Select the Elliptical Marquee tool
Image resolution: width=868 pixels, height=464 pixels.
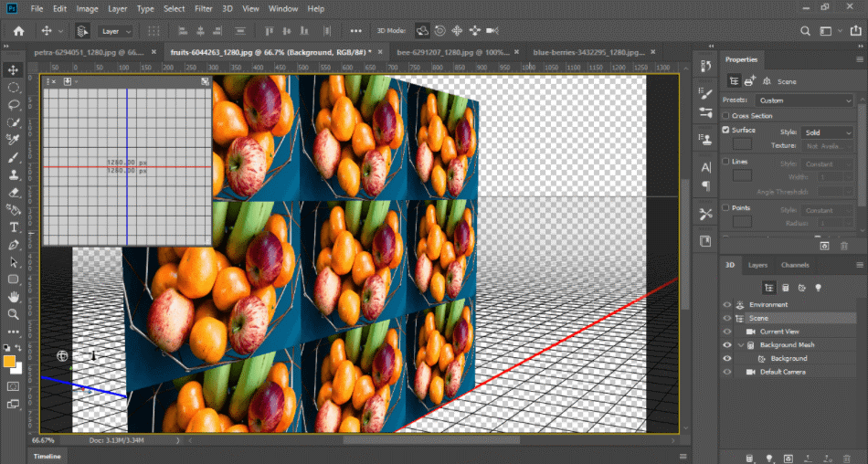[x=14, y=88]
